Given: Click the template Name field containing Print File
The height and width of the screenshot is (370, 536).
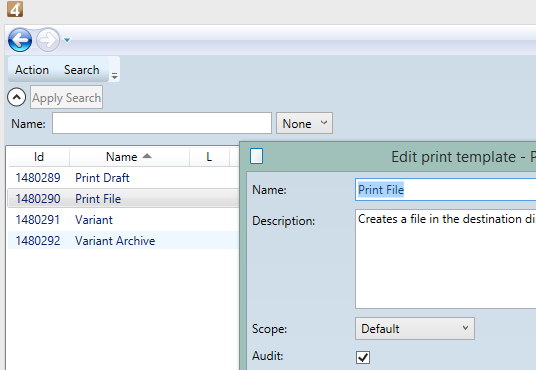Looking at the screenshot, I should 445,189.
